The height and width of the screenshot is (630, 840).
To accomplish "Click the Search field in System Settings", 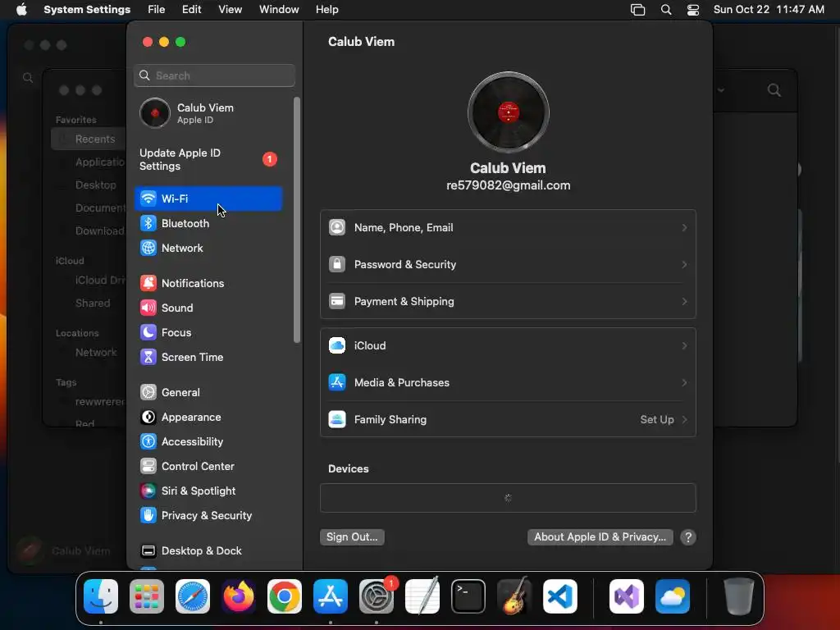I will pos(214,75).
